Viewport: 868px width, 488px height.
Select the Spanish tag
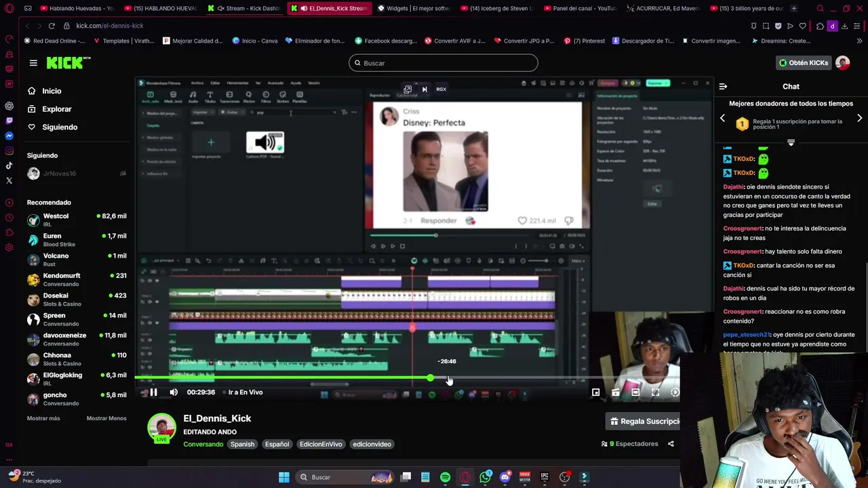point(242,444)
